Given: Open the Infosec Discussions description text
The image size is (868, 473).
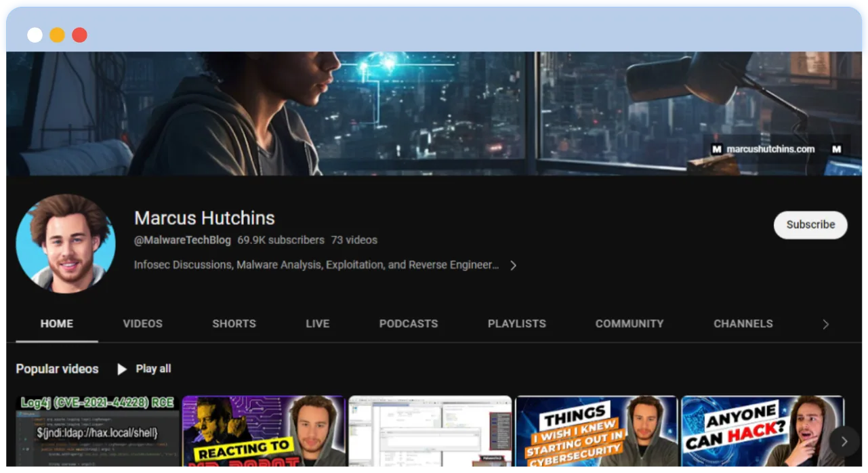Looking at the screenshot, I should (x=316, y=265).
